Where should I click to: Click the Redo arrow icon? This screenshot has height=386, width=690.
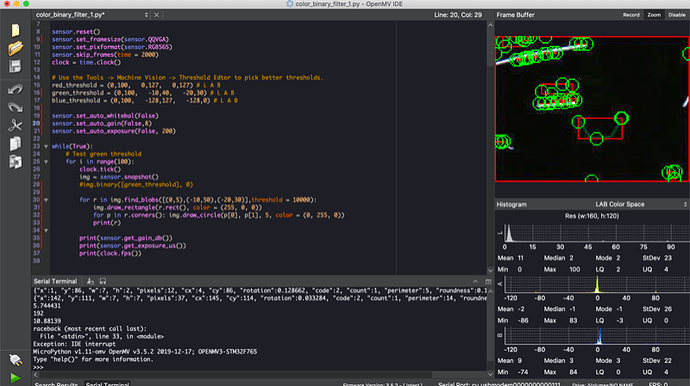point(15,107)
